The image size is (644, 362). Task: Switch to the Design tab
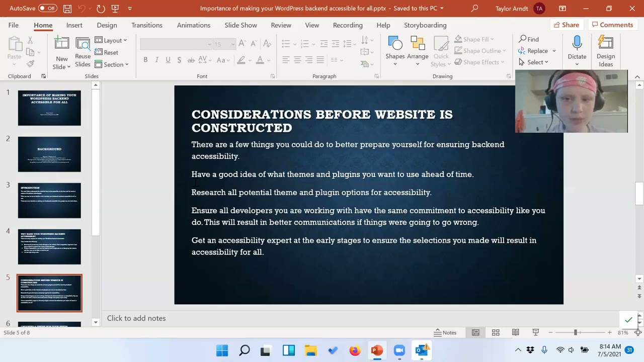coord(107,25)
